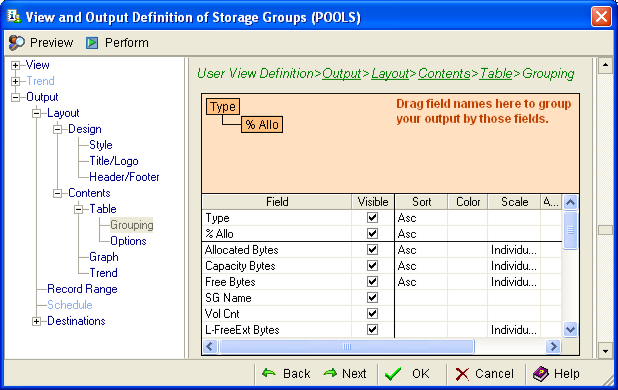Select Trend under Contents

coord(103,273)
